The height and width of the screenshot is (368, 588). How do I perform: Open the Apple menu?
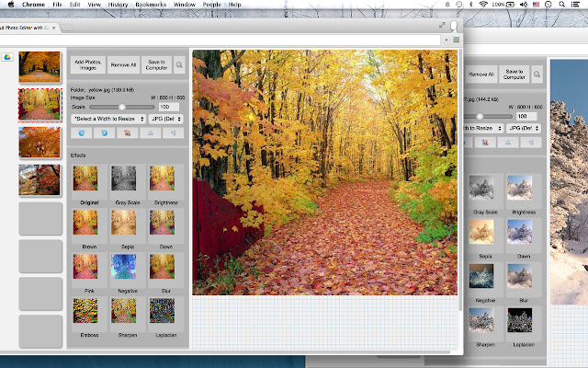(x=11, y=5)
